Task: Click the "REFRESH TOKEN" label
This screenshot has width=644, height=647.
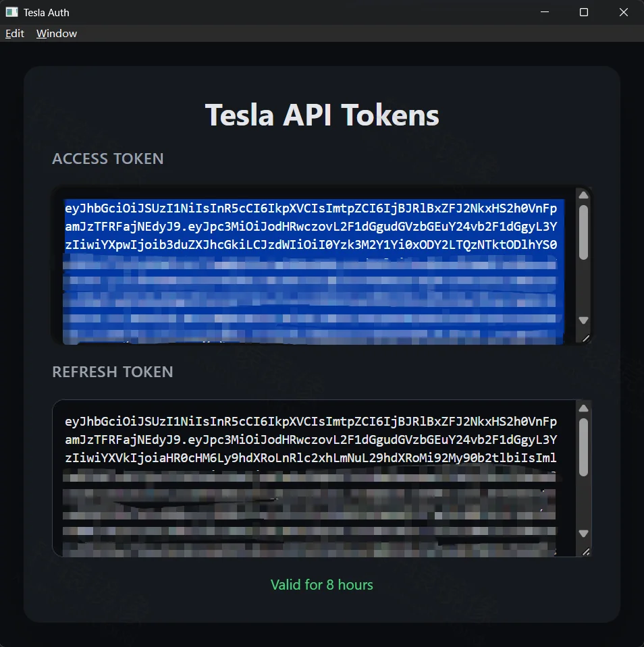Action: [x=112, y=372]
